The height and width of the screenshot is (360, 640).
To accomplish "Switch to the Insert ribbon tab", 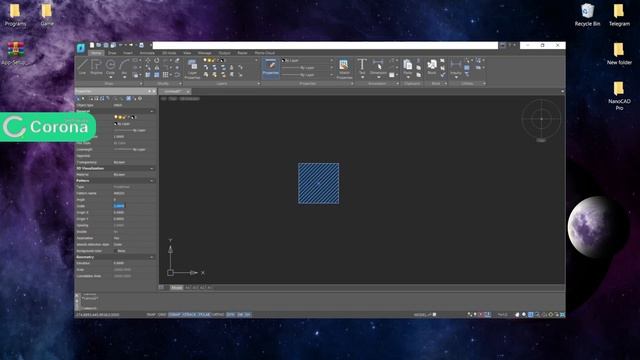I will tap(128, 53).
